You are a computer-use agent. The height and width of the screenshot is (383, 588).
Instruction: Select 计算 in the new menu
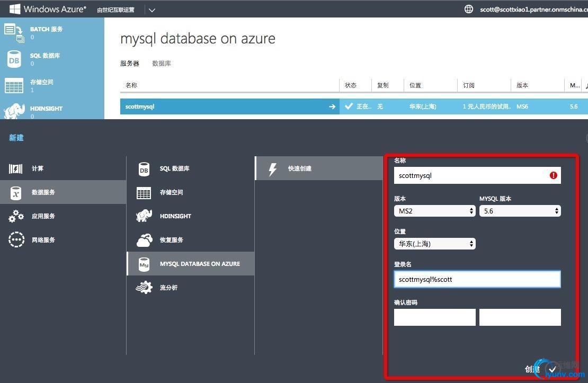[x=63, y=168]
